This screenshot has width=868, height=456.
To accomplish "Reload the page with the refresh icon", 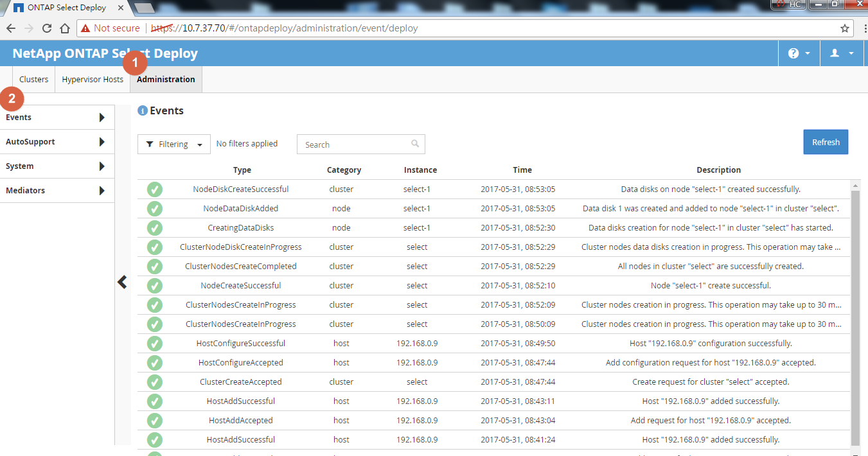I will [47, 28].
